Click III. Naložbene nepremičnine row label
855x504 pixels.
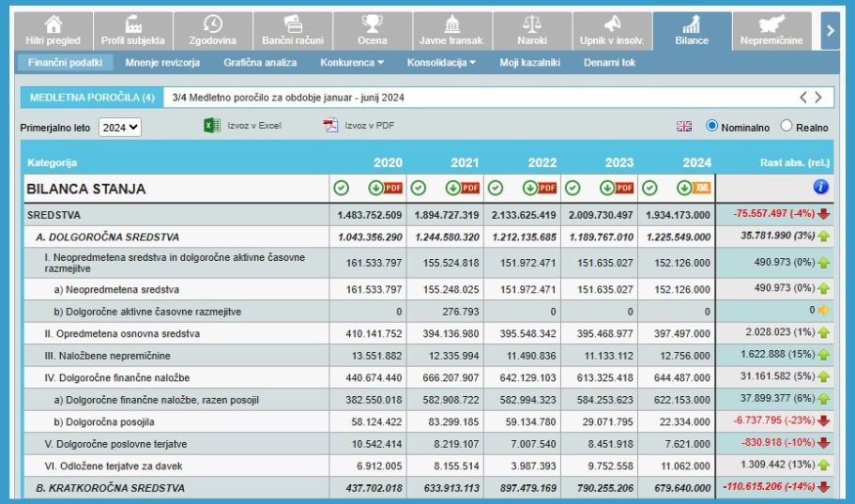(107, 356)
